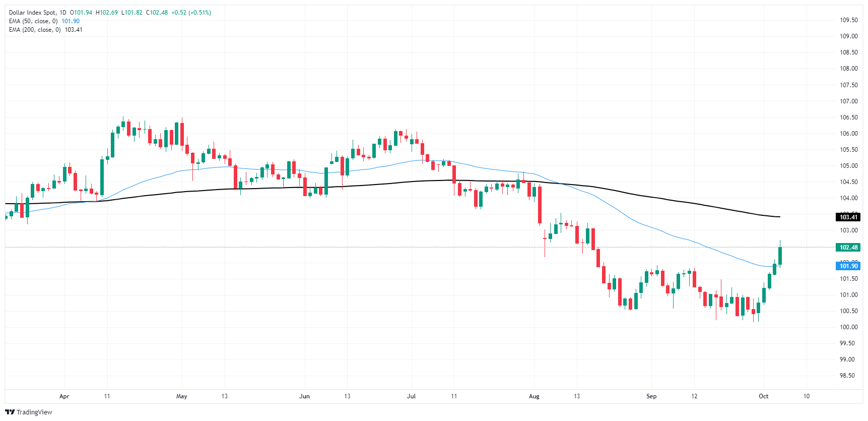Click the EMA 50 value 101.90 in legend
868x421 pixels.
coord(71,21)
